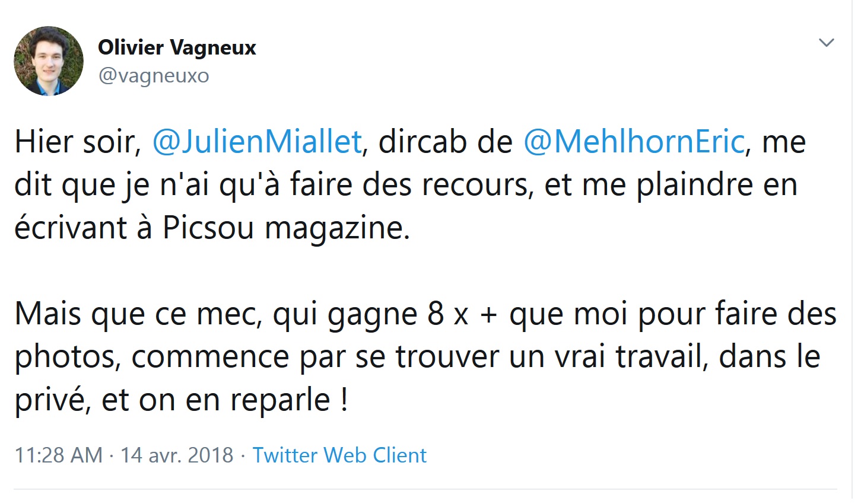861x504 pixels.
Task: Click the 14 avr. 2018 date
Action: pyautogui.click(x=177, y=455)
